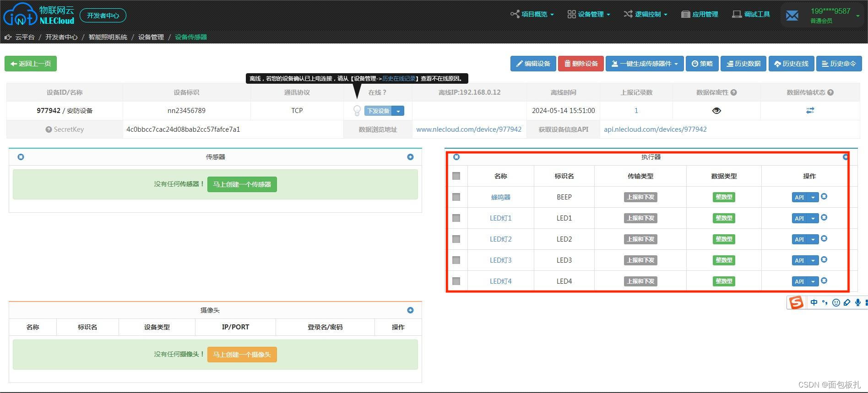Image resolution: width=868 pixels, height=393 pixels.
Task: Expand the API dropdown arrow for 蜂鸣器
Action: pyautogui.click(x=813, y=197)
